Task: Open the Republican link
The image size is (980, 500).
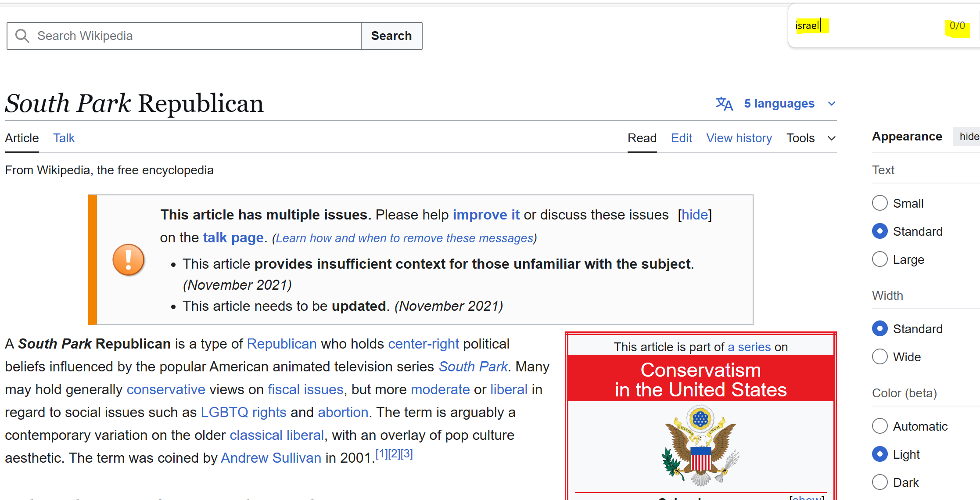Action: 282,344
